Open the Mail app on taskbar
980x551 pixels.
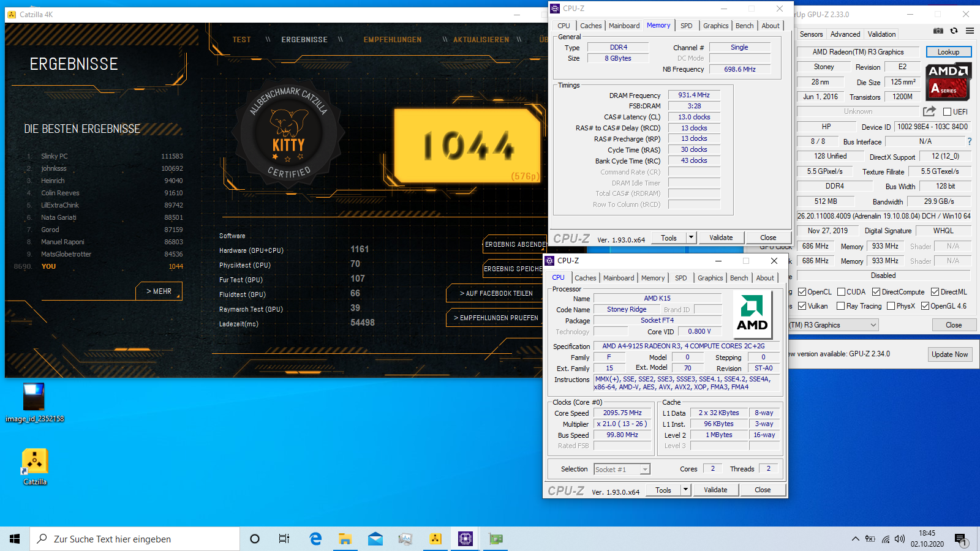(x=375, y=539)
